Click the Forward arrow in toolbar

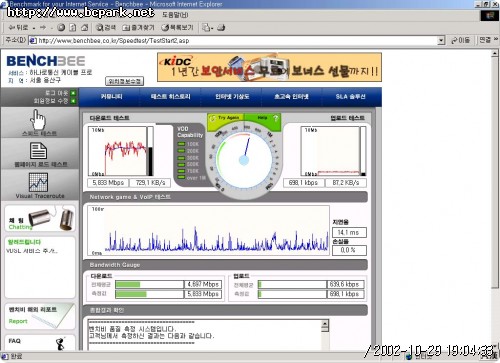43,28
